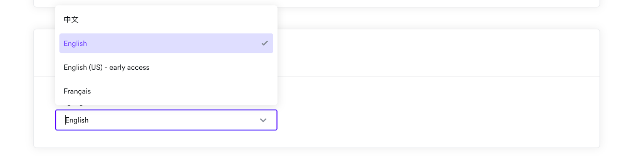The image size is (644, 162).
Task: Keep the currently checked English option
Action: tap(75, 44)
